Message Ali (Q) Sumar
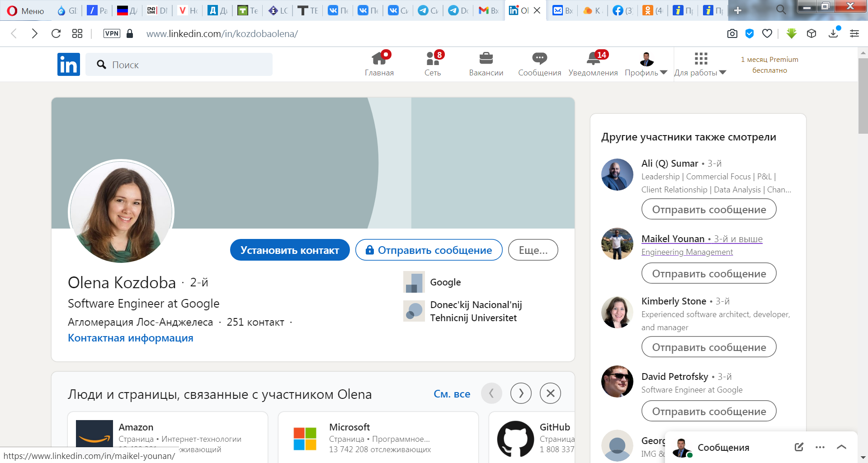This screenshot has width=868, height=463. 709,209
